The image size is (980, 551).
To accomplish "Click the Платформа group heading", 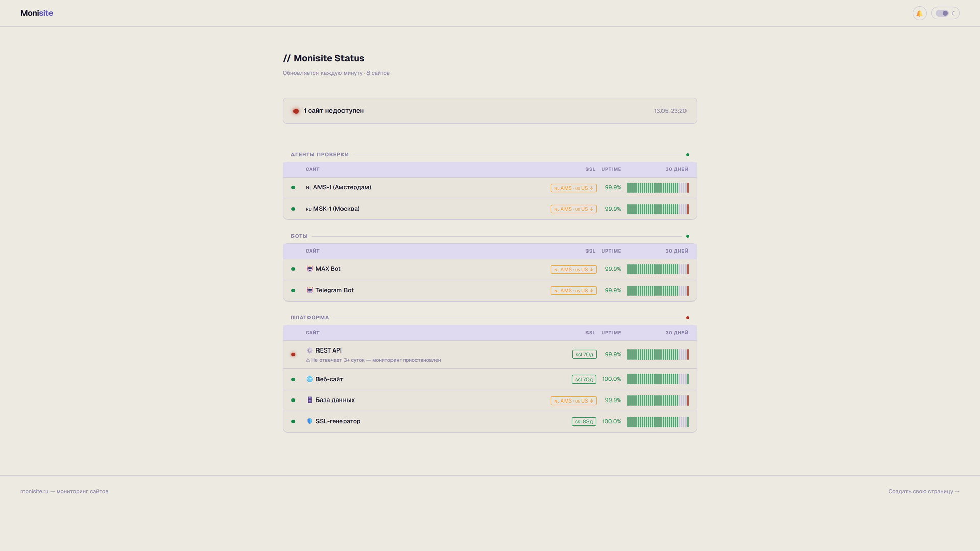I will 310,318.
